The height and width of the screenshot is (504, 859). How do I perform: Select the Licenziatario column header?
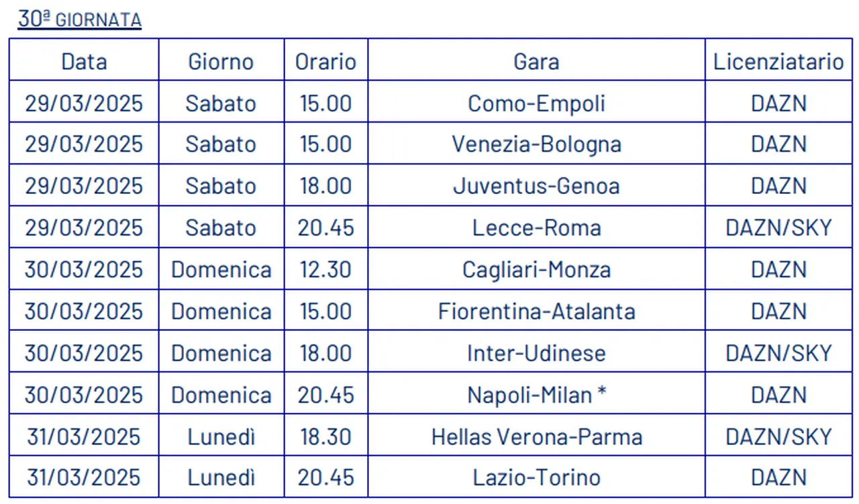[x=778, y=62]
